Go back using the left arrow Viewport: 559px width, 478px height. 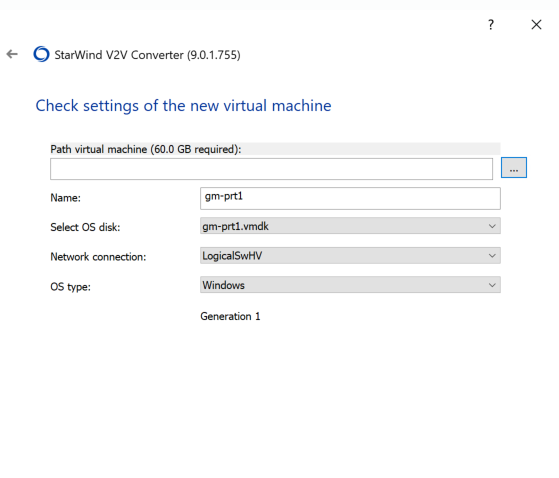[12, 54]
